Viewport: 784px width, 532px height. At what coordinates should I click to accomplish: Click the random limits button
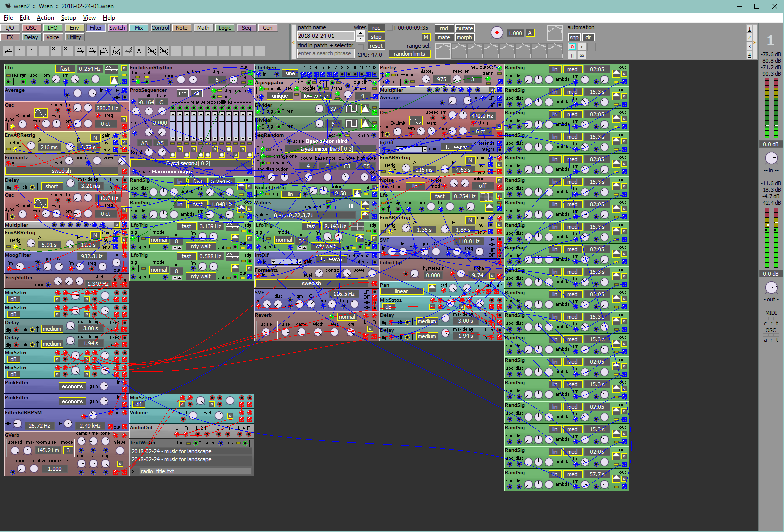(409, 54)
